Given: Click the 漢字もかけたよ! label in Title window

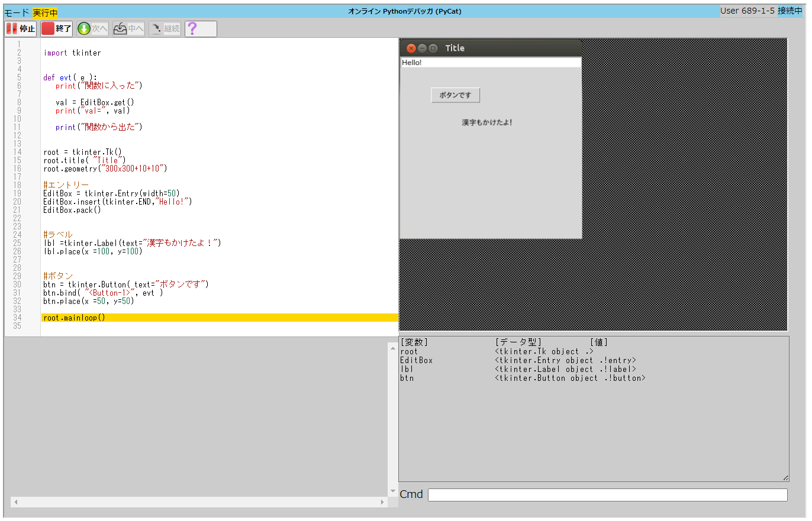Looking at the screenshot, I should tap(487, 122).
